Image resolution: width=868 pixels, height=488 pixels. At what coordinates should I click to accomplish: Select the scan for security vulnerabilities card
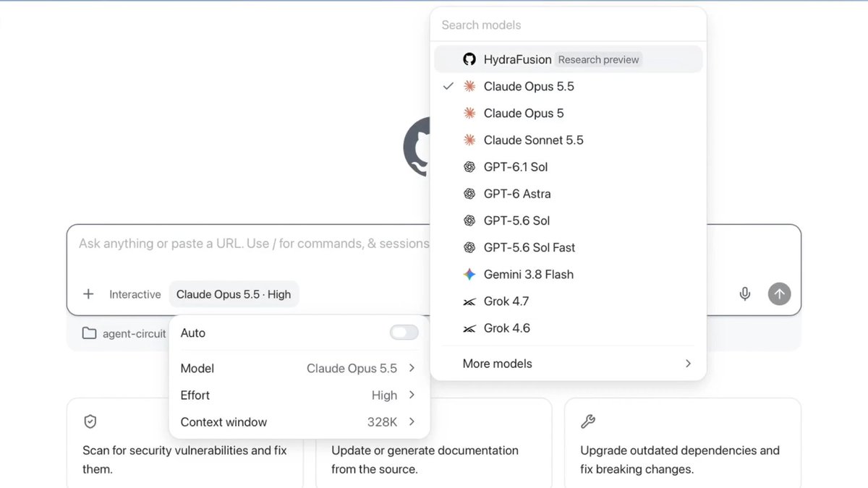coord(185,442)
